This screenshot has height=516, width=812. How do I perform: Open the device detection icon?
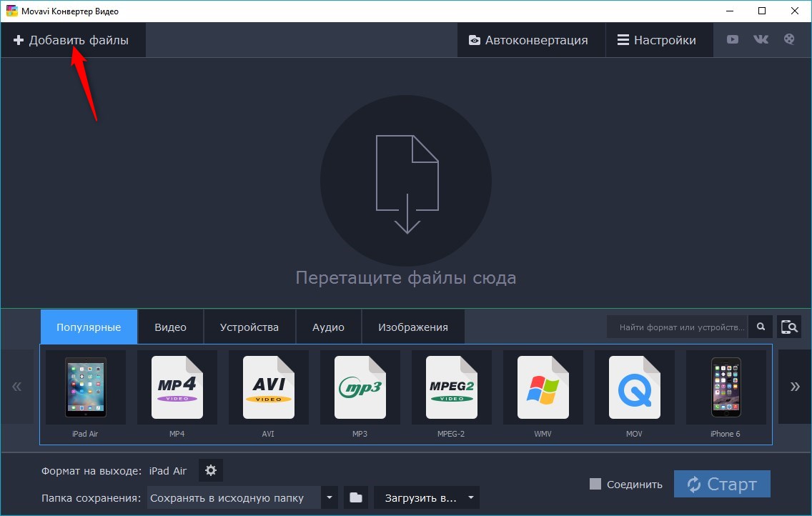(x=789, y=327)
